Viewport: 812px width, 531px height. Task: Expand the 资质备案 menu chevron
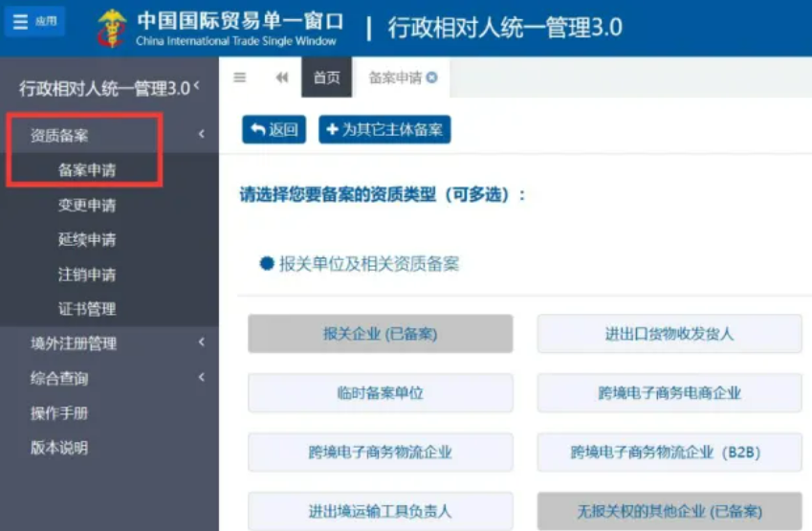(x=201, y=135)
